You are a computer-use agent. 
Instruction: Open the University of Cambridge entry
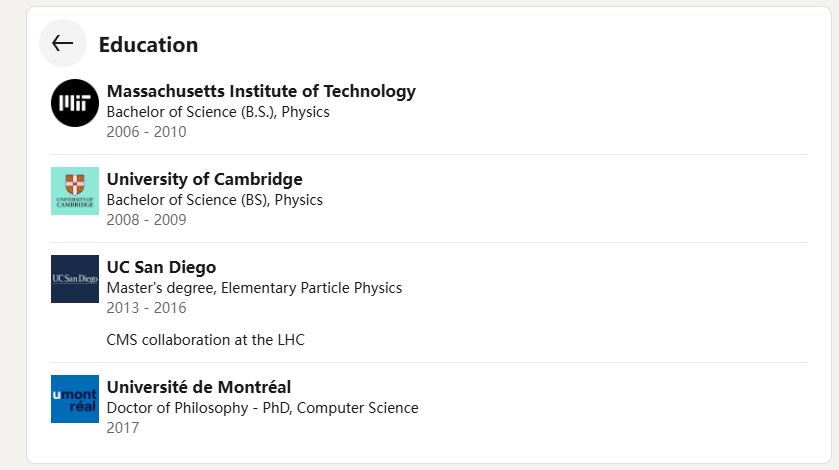pyautogui.click(x=204, y=179)
